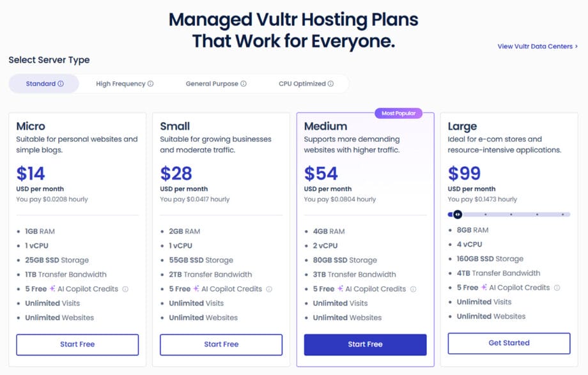The height and width of the screenshot is (375, 588).
Task: Start Free with the Small plan
Action: pos(220,344)
